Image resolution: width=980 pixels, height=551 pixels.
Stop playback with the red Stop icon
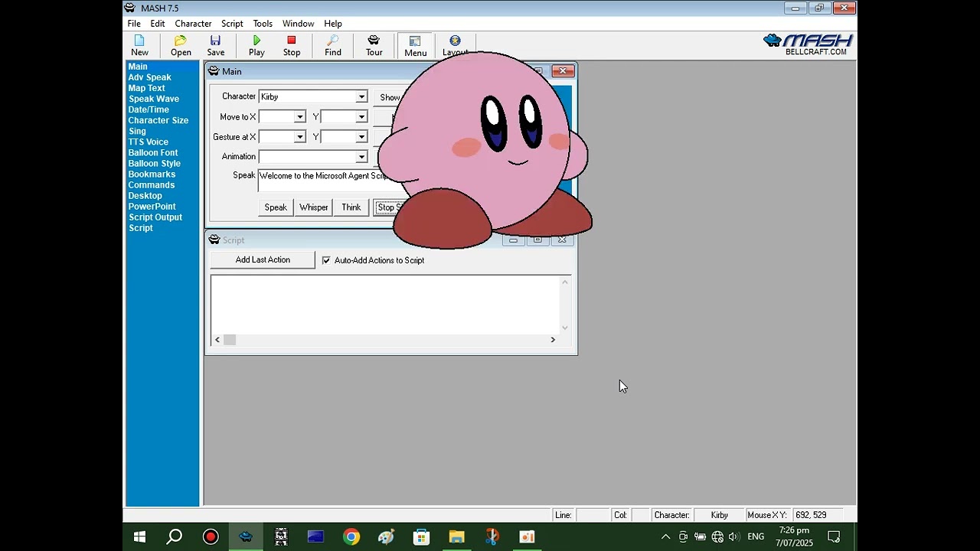click(x=292, y=46)
